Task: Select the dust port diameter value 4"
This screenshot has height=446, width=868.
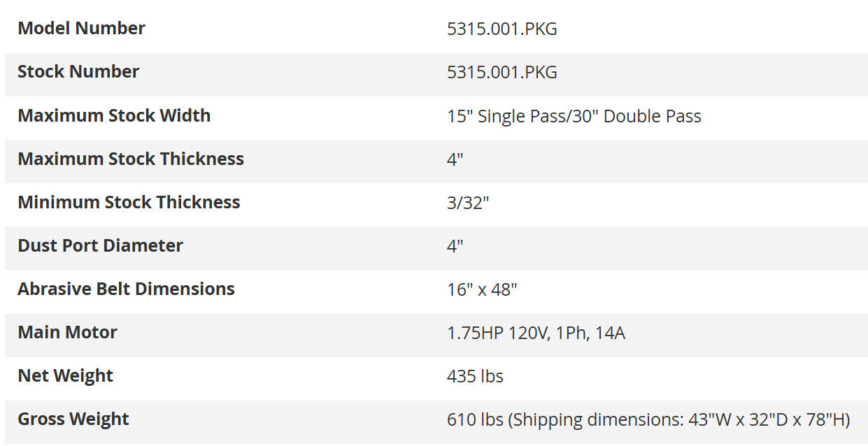Action: coord(455,246)
